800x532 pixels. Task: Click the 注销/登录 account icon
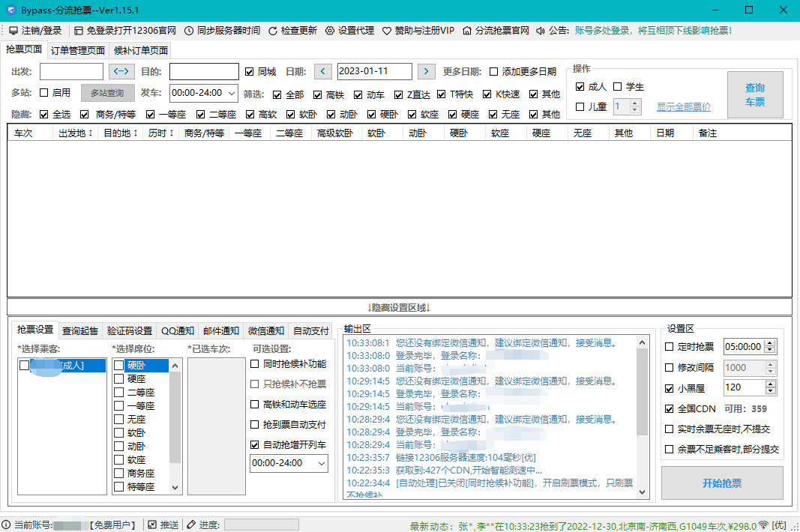coord(13,31)
